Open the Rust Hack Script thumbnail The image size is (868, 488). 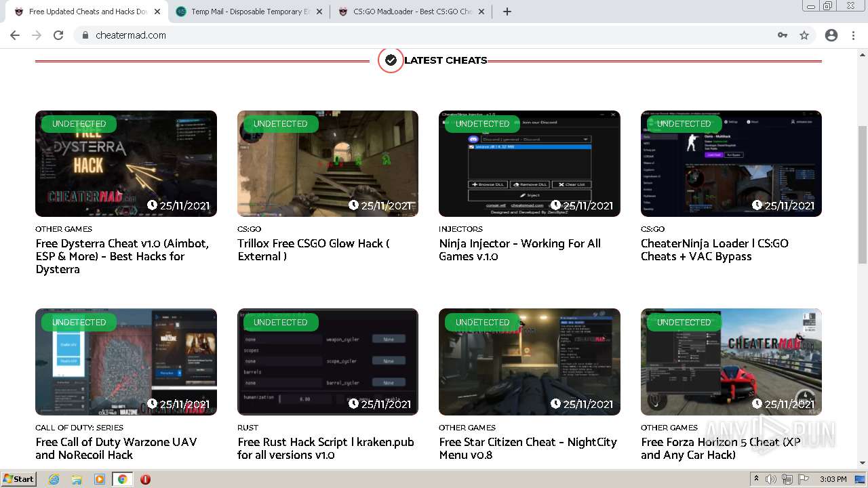point(328,362)
